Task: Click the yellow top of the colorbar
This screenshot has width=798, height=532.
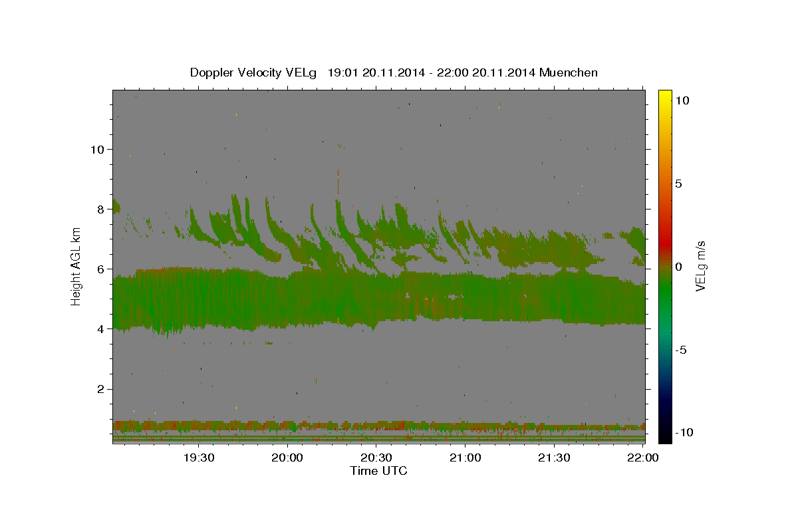Action: click(665, 96)
